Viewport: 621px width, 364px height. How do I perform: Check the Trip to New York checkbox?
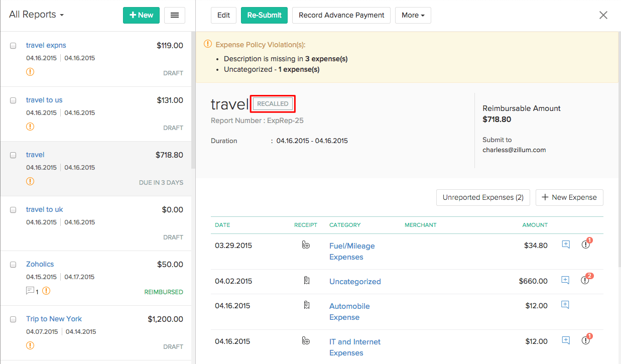[13, 319]
